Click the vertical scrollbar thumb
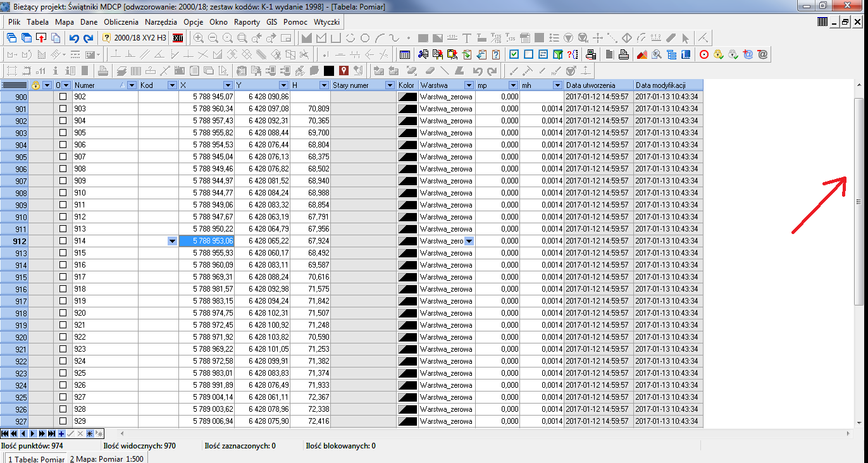The height and width of the screenshot is (463, 868). coord(859,202)
